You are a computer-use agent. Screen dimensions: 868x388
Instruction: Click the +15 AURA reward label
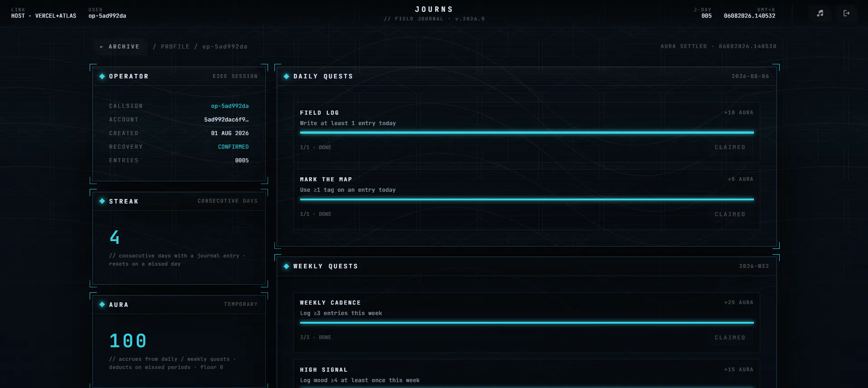coord(739,369)
